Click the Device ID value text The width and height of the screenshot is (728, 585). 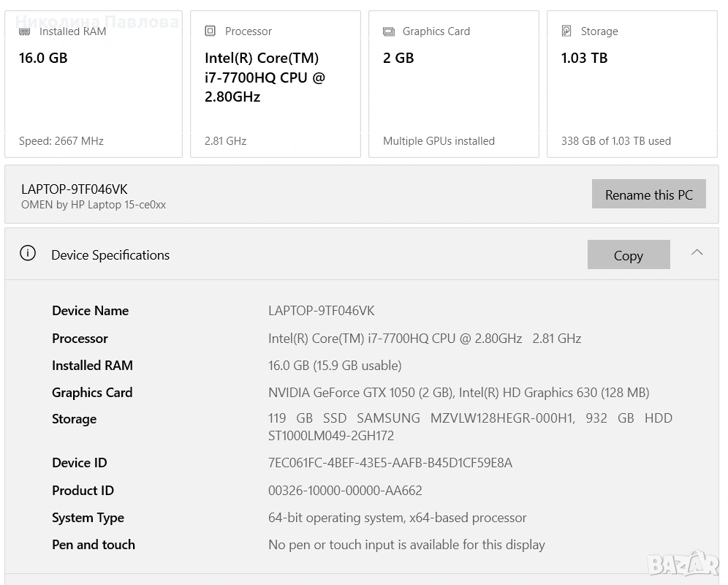[390, 463]
